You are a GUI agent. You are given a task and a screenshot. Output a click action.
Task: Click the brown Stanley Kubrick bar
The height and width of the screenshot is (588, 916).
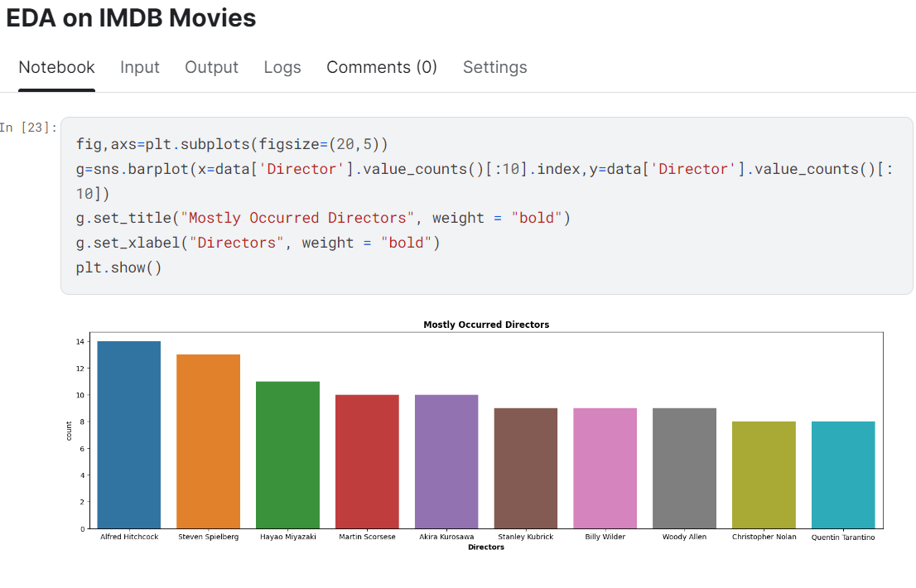(x=526, y=468)
